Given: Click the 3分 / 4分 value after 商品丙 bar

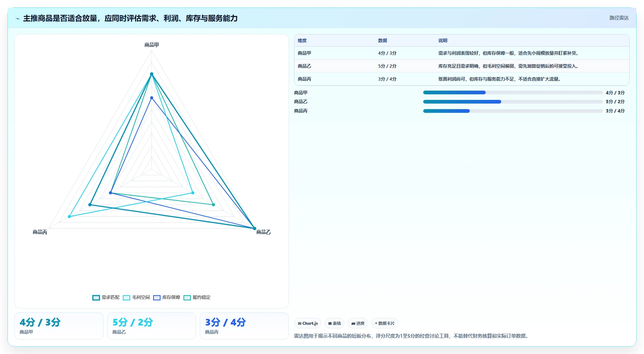Looking at the screenshot, I should click(x=615, y=111).
